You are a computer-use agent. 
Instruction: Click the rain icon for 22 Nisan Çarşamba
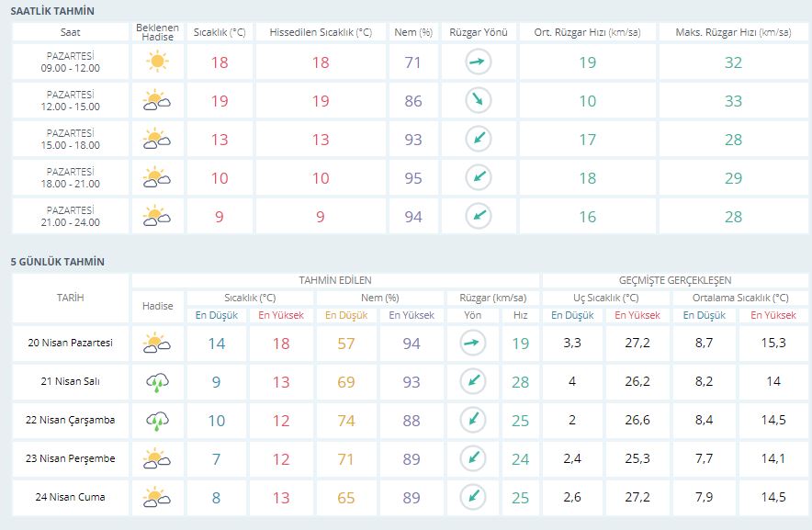[157, 421]
